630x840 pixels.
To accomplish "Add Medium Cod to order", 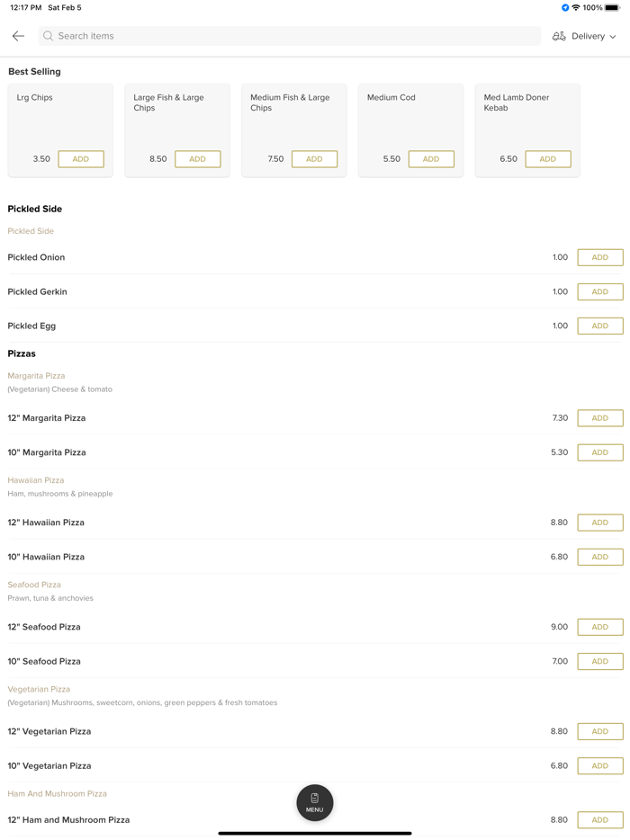I will (x=431, y=159).
